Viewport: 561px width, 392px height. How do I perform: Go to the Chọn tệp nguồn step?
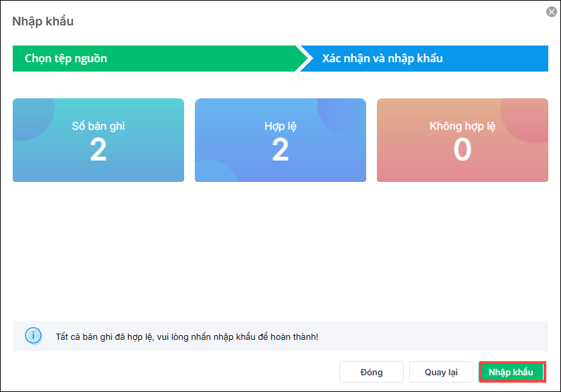click(66, 58)
